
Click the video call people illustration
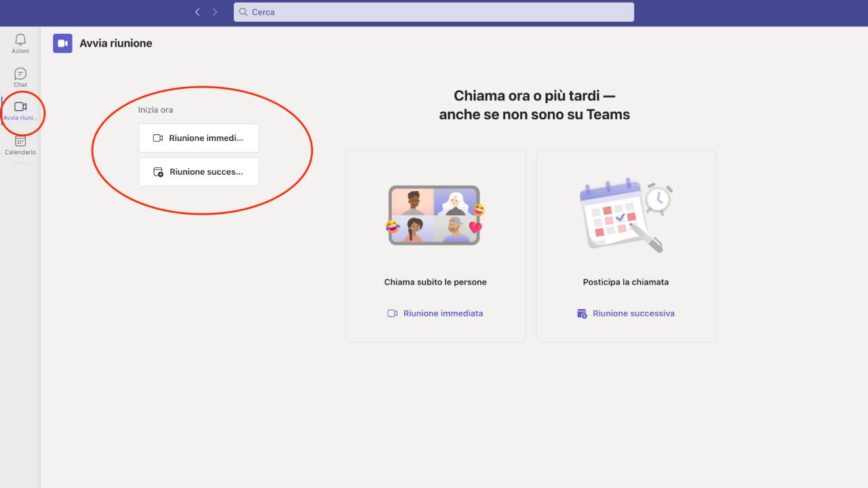[435, 216]
